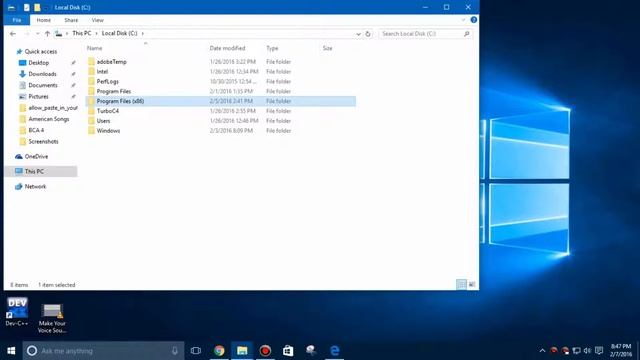Open BCA 4 folder in sidebar

(36, 130)
